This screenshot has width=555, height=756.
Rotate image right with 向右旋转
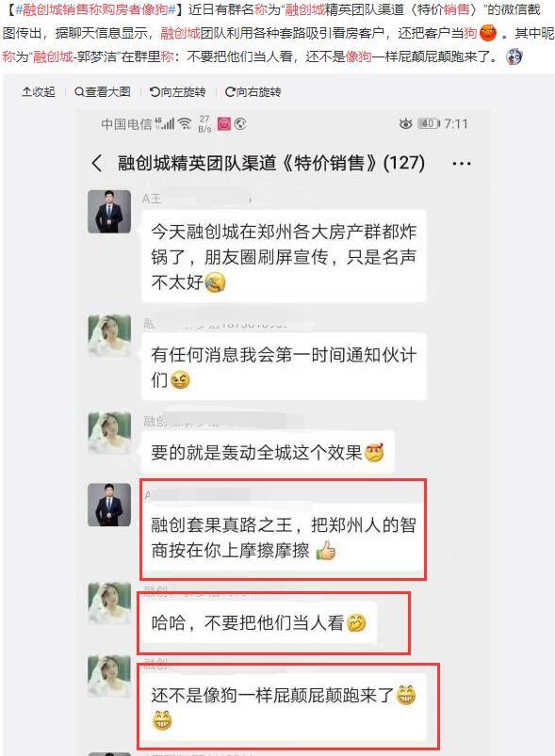point(253,91)
